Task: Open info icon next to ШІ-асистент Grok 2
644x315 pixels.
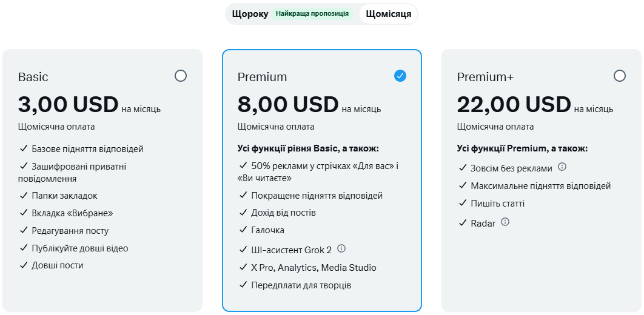Action: point(341,248)
